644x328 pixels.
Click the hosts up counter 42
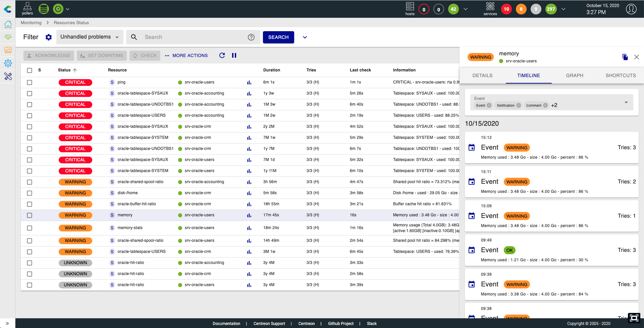coord(453,9)
